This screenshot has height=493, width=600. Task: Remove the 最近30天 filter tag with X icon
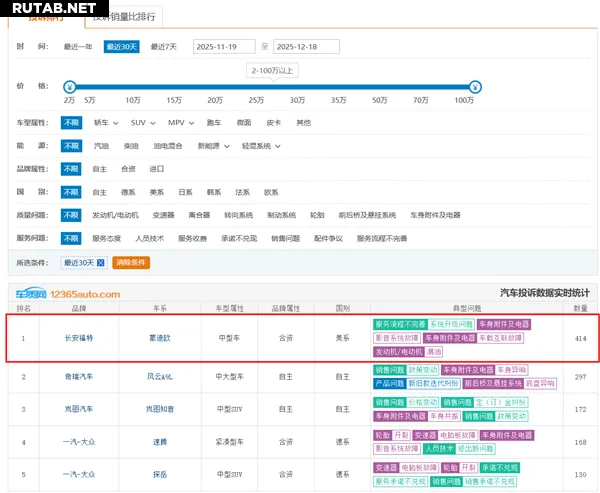101,262
